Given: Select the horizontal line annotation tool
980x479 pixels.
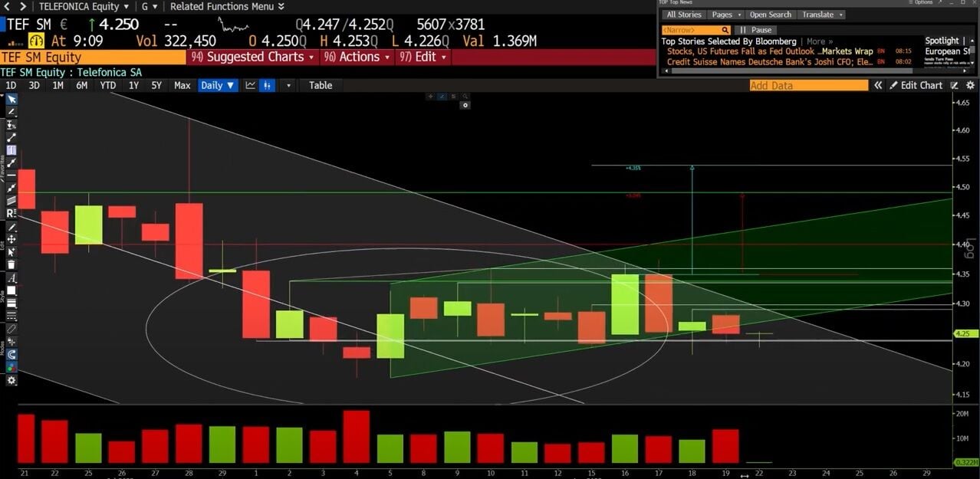Looking at the screenshot, I should 12,175.
